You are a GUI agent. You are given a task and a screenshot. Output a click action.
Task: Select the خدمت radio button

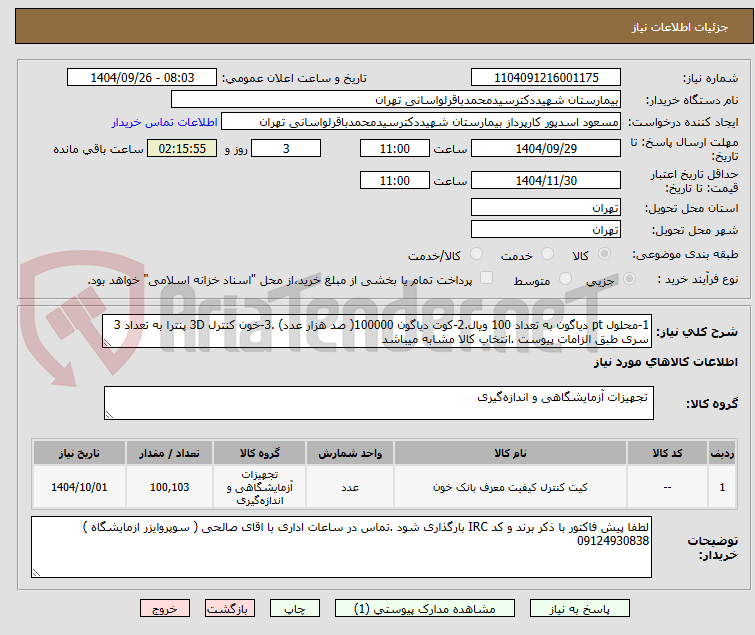click(547, 254)
